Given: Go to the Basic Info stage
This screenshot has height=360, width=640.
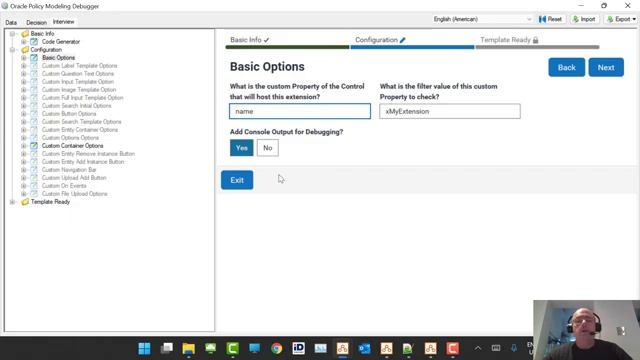Looking at the screenshot, I should pyautogui.click(x=287, y=41).
